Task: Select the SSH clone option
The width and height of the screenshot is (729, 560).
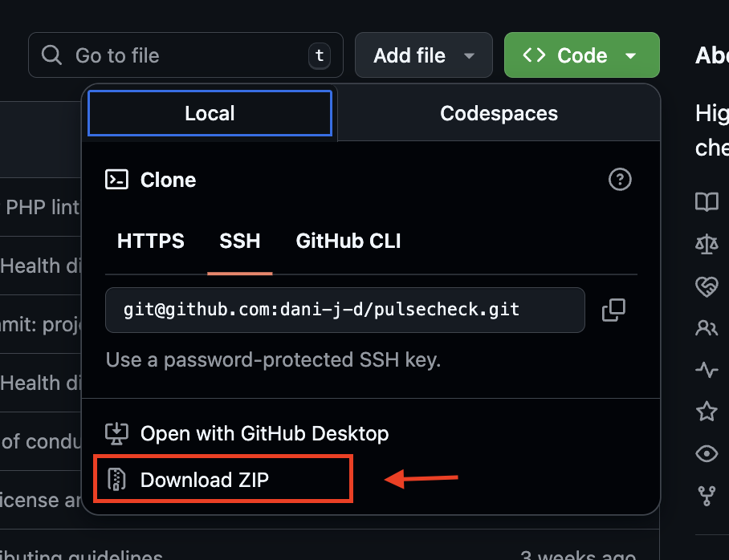Action: click(240, 241)
